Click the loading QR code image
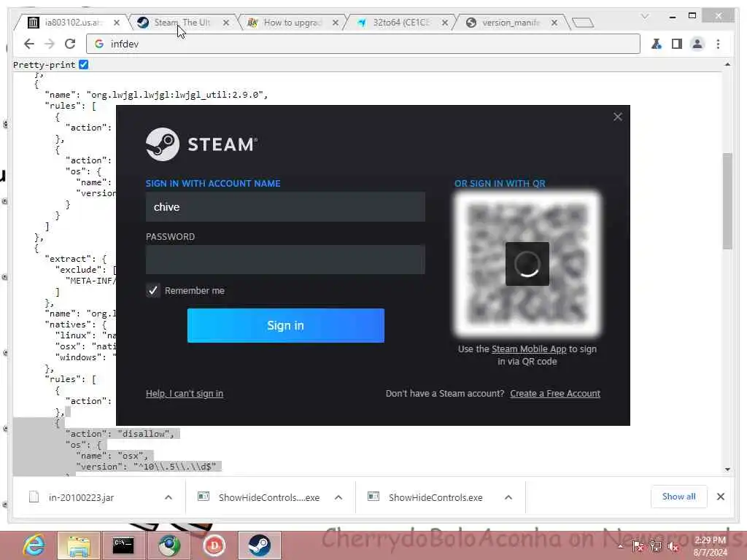The width and height of the screenshot is (747, 560). (x=527, y=264)
